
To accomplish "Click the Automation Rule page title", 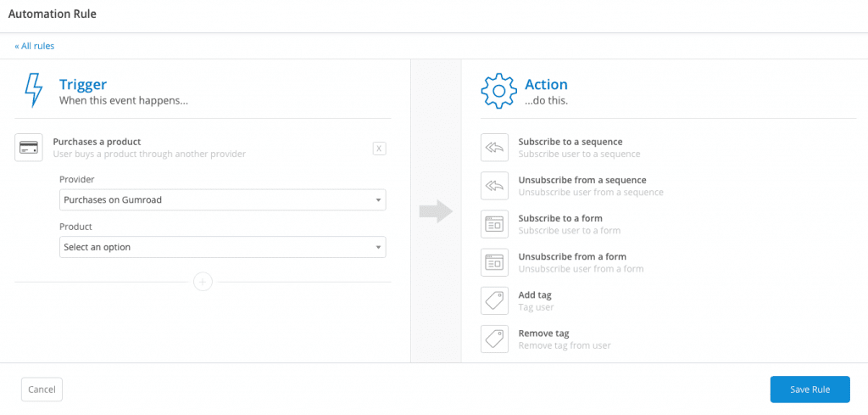I will (x=52, y=14).
